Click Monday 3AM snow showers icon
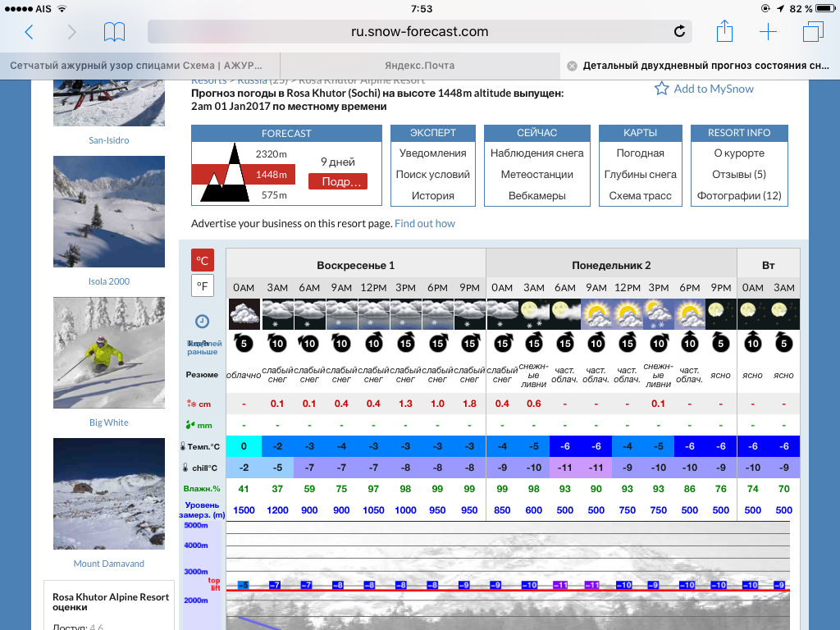 (533, 314)
